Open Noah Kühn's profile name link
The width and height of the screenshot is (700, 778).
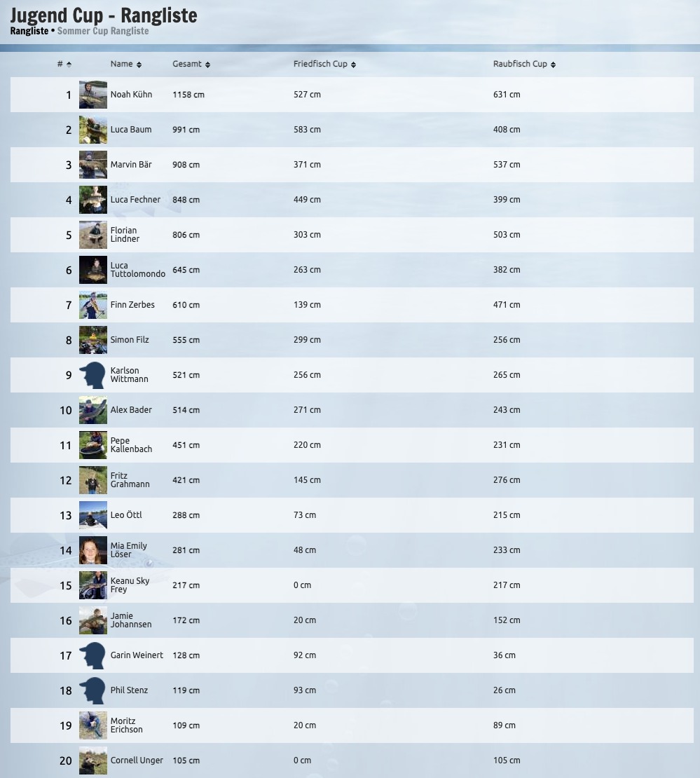[131, 95]
